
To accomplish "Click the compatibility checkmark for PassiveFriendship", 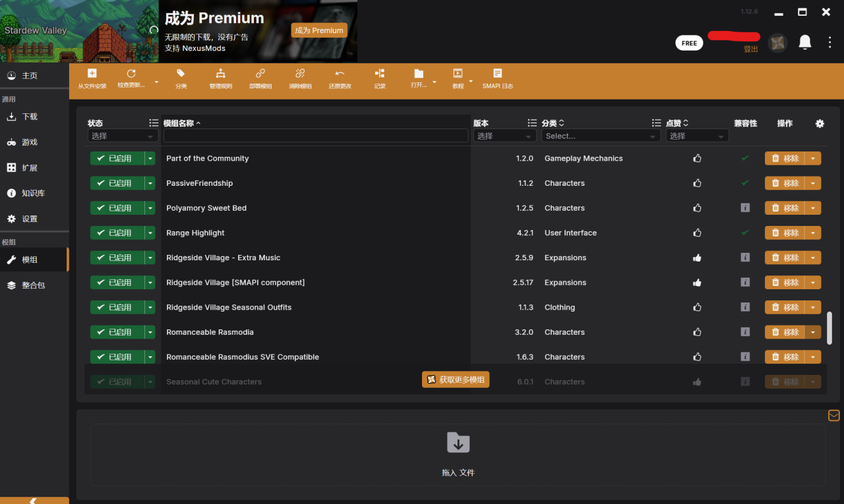I will pos(745,183).
